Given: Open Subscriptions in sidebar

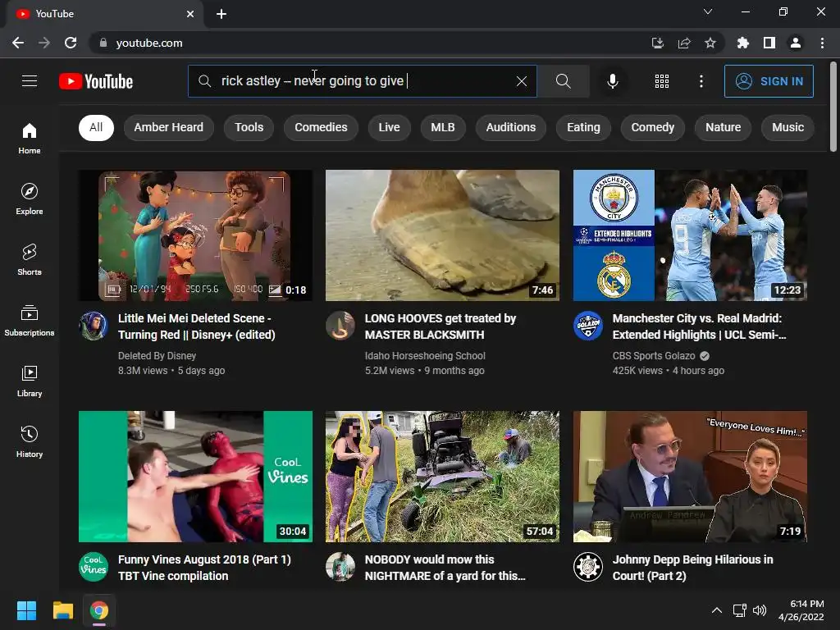Looking at the screenshot, I should tap(30, 321).
